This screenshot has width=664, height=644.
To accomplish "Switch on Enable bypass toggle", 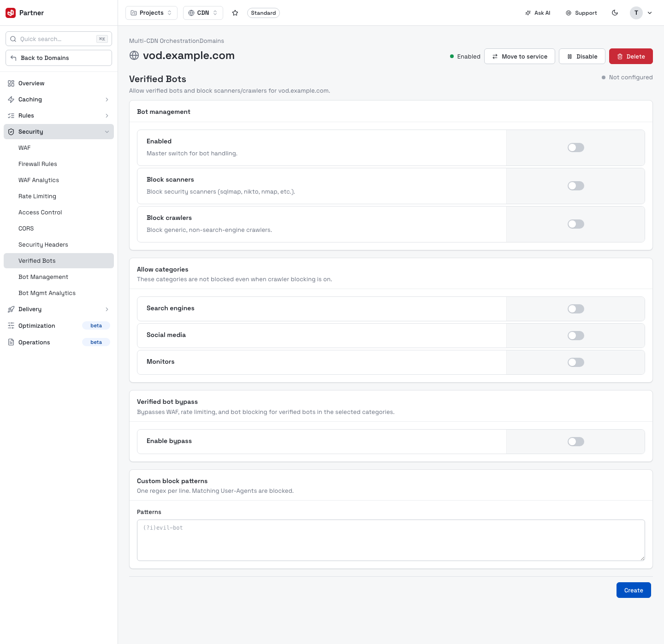I will [x=575, y=442].
